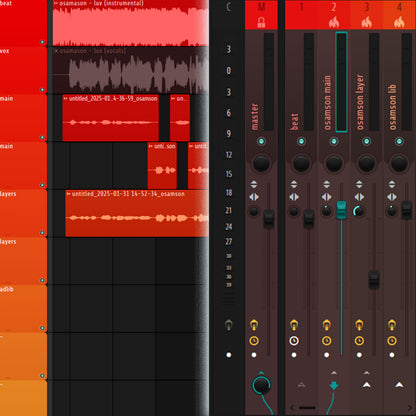Click the flame icon on mixer track 2

(x=334, y=22)
